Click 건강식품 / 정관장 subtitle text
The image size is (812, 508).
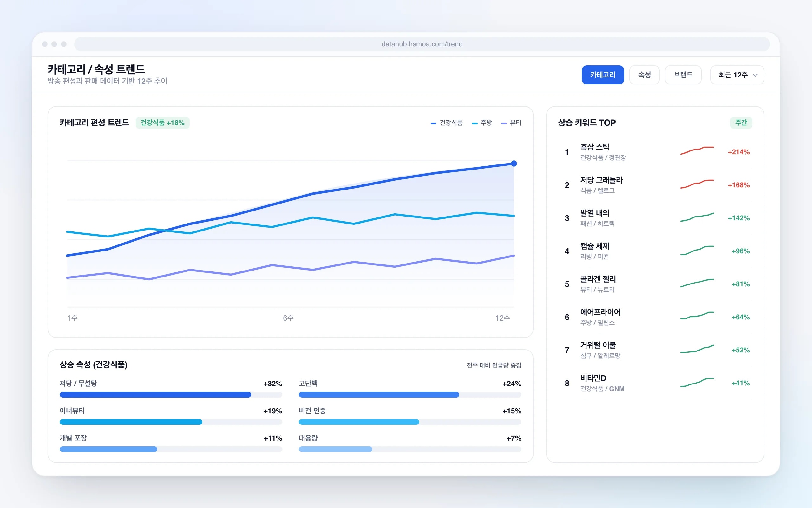pyautogui.click(x=603, y=157)
